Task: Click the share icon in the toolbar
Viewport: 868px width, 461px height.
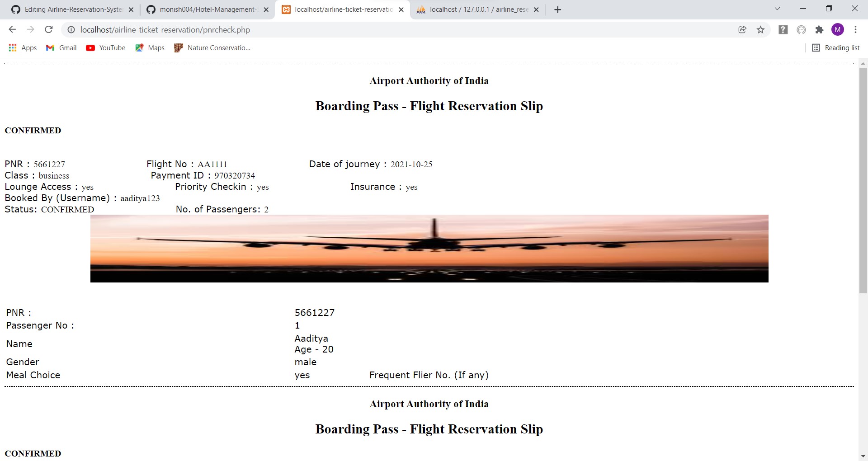Action: pyautogui.click(x=742, y=29)
